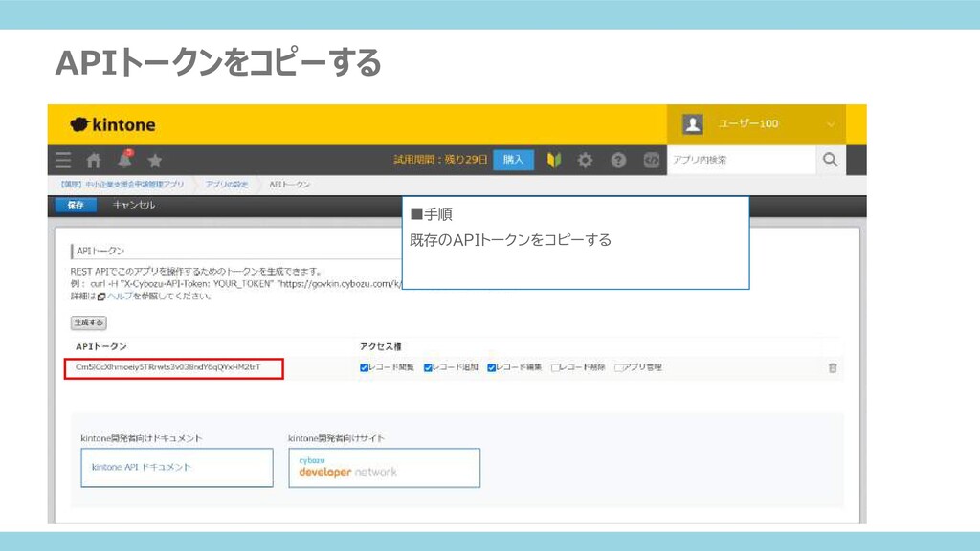Open cybozu developer network link
980x551 pixels.
tap(385, 467)
